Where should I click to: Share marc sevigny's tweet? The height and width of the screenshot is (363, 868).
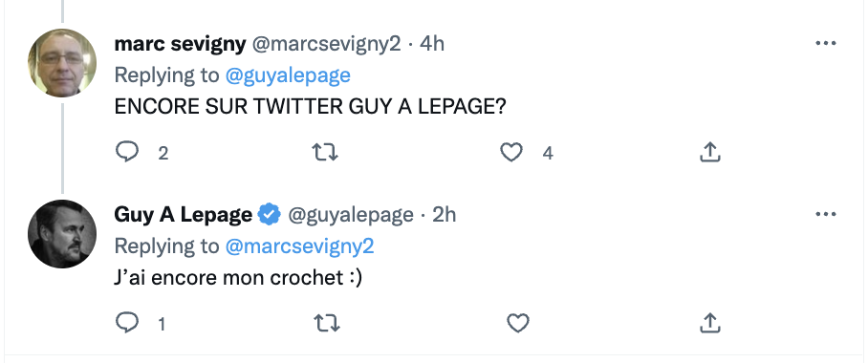[x=709, y=152]
